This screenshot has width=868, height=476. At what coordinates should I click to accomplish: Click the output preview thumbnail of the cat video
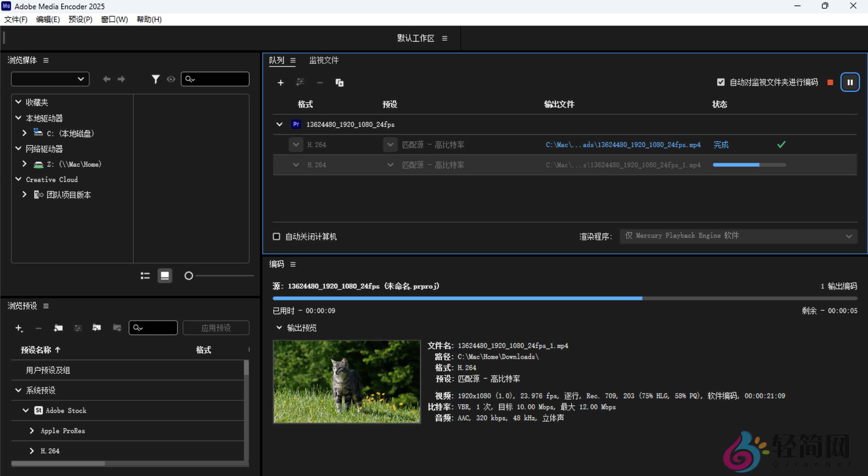click(x=346, y=381)
